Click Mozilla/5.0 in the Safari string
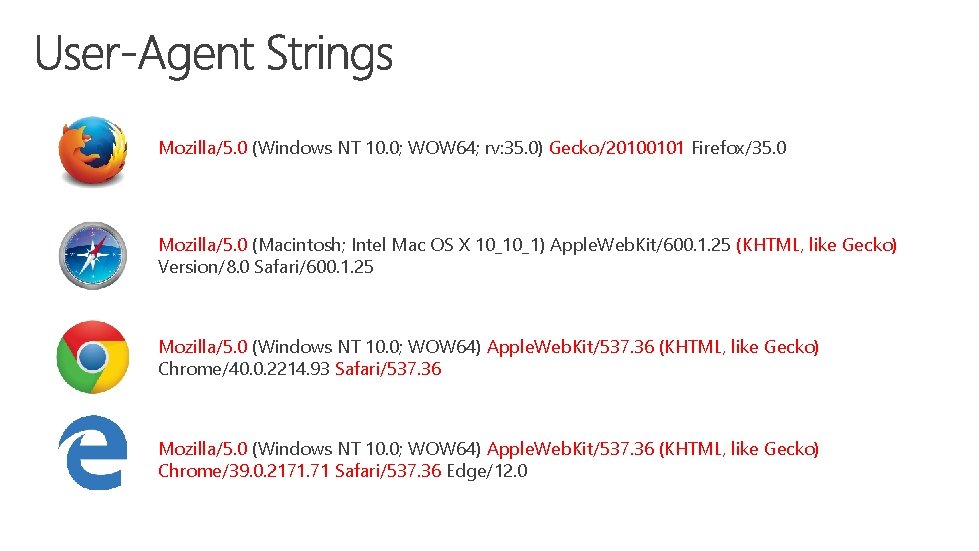The height and width of the screenshot is (551, 979). [202, 245]
